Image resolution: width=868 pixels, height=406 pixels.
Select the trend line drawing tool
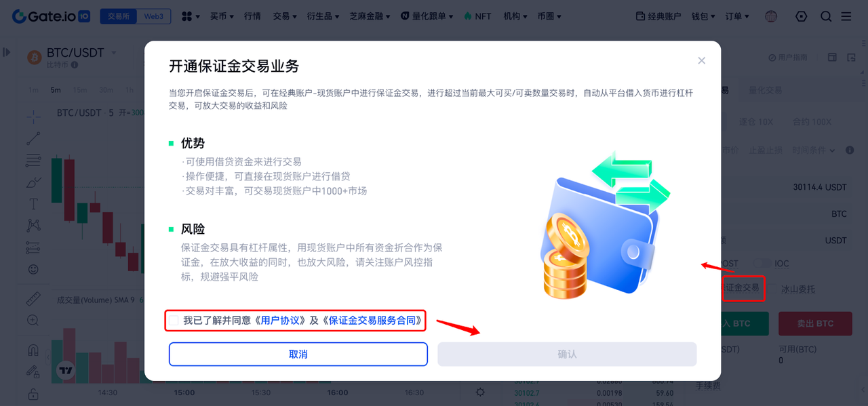click(x=33, y=138)
